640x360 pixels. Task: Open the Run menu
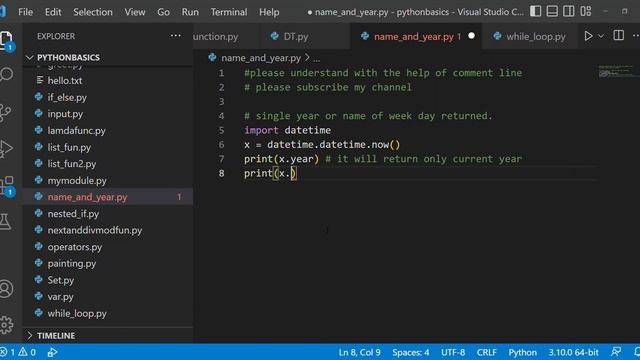click(190, 12)
